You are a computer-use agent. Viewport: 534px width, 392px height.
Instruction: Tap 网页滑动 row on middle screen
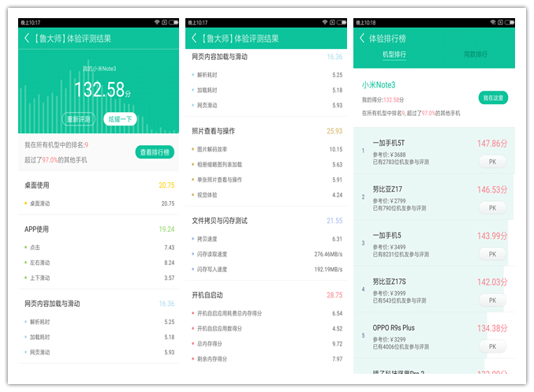coord(266,105)
